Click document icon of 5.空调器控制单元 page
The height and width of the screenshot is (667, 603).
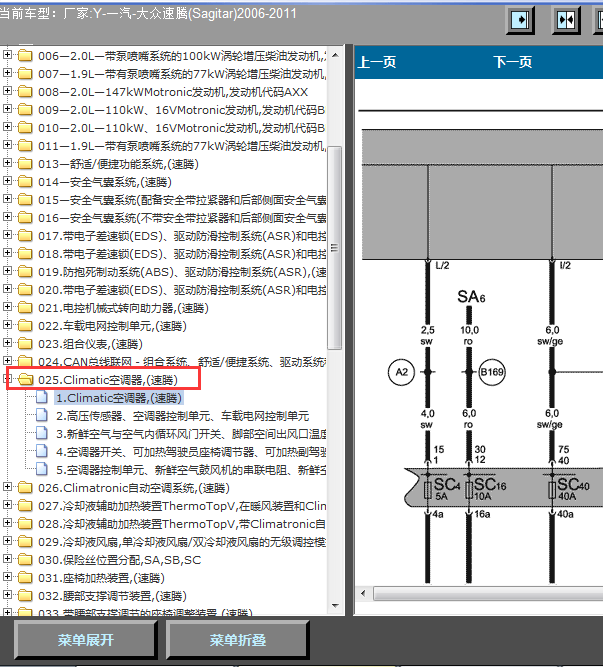(42, 469)
